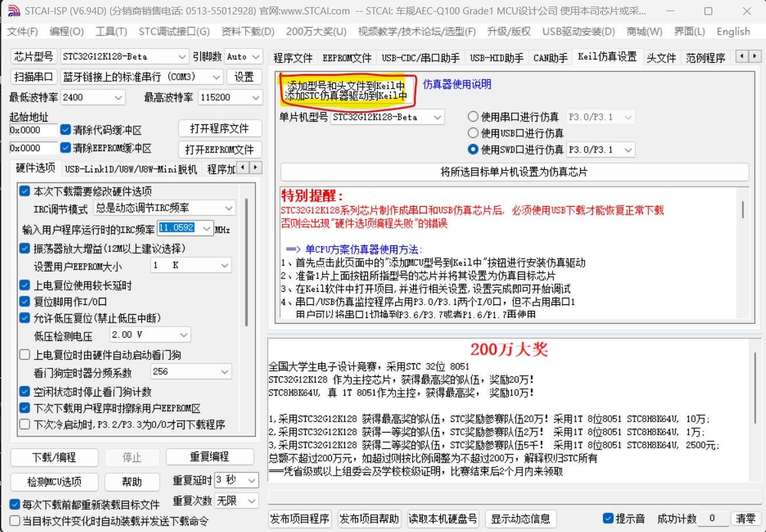Click the 芯片型号 button
Screen dimensions: 766x532
coord(33,56)
